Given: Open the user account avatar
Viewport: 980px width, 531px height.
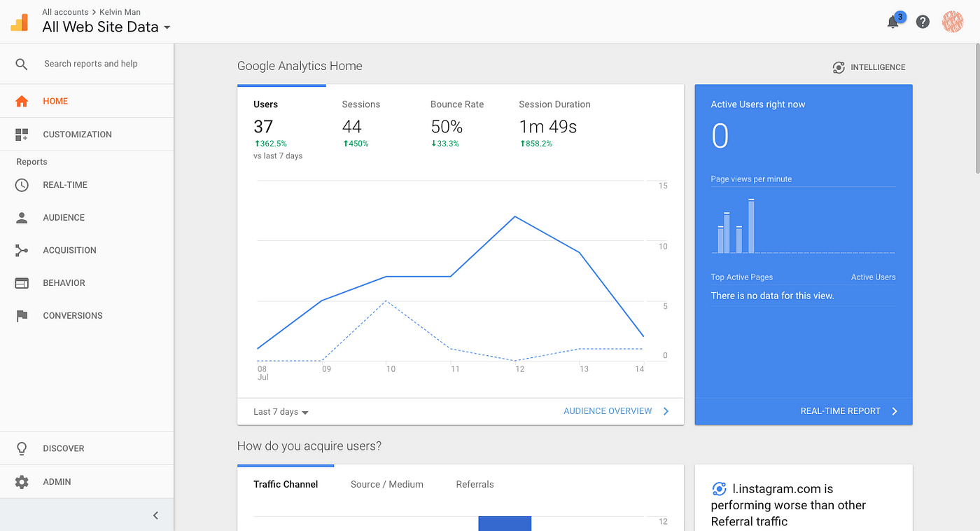Looking at the screenshot, I should (953, 22).
